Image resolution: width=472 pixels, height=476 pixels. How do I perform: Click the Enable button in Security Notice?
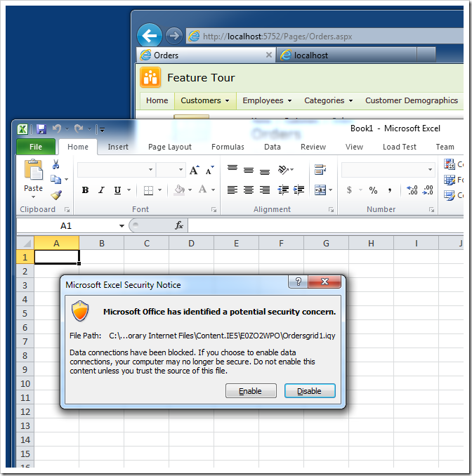251,390
